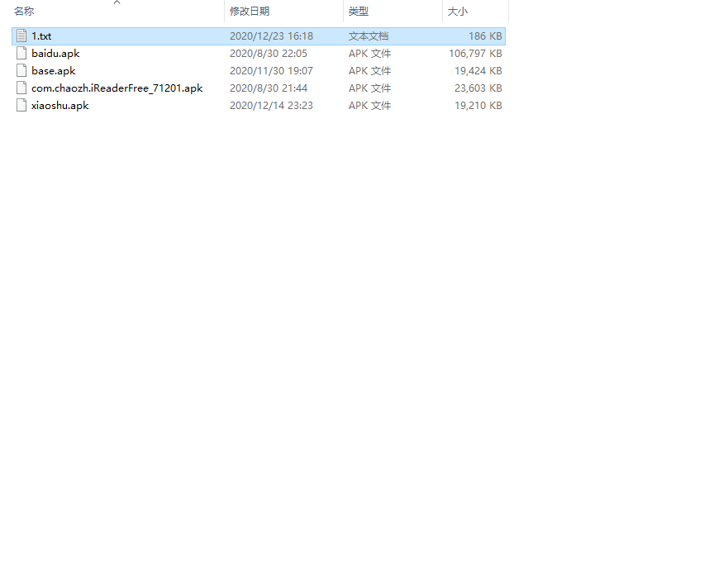This screenshot has height=570, width=728.
Task: Click the date 2020/8/30 22:05
Action: 269,54
